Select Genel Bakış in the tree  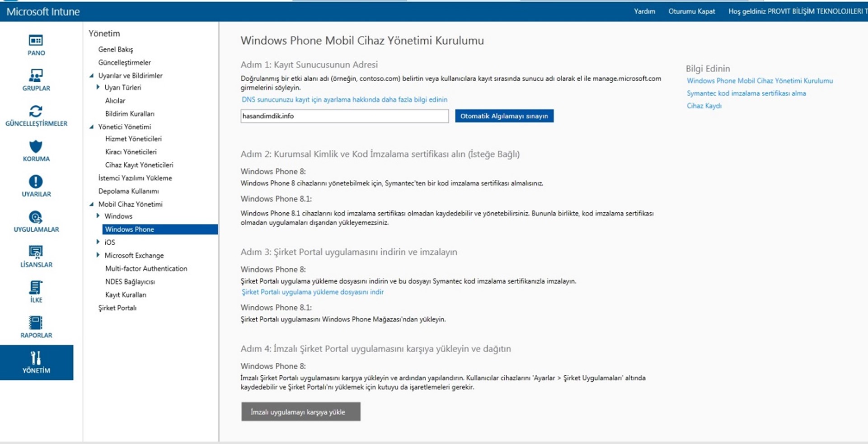click(116, 49)
